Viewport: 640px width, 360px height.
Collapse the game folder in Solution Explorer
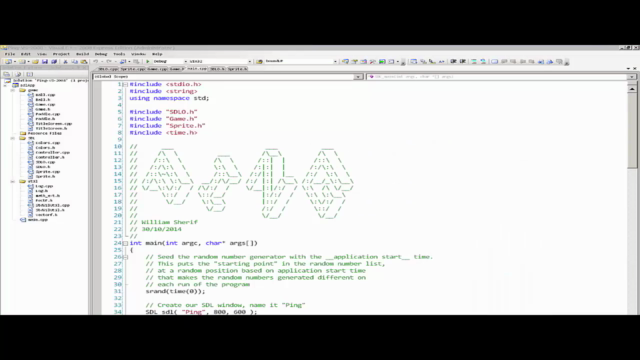click(x=13, y=90)
